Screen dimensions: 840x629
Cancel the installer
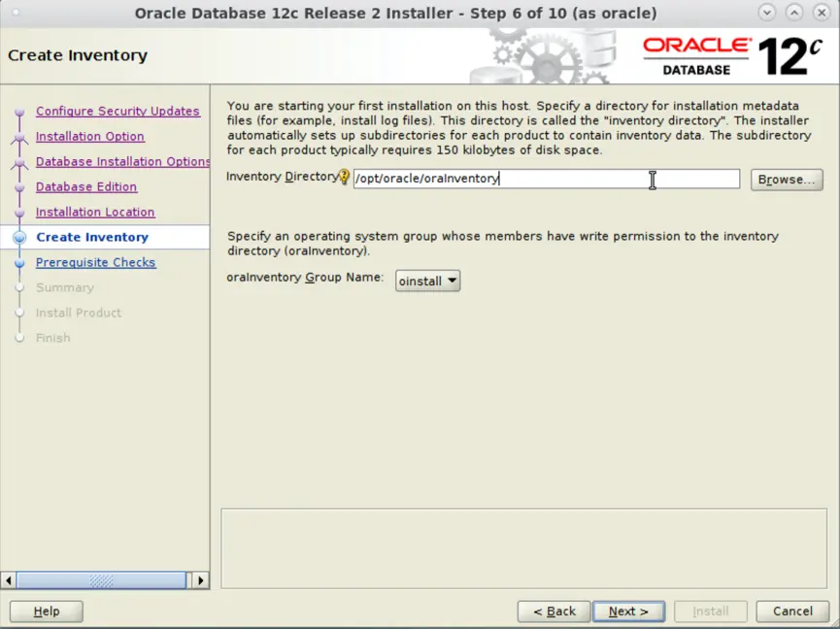click(x=792, y=612)
